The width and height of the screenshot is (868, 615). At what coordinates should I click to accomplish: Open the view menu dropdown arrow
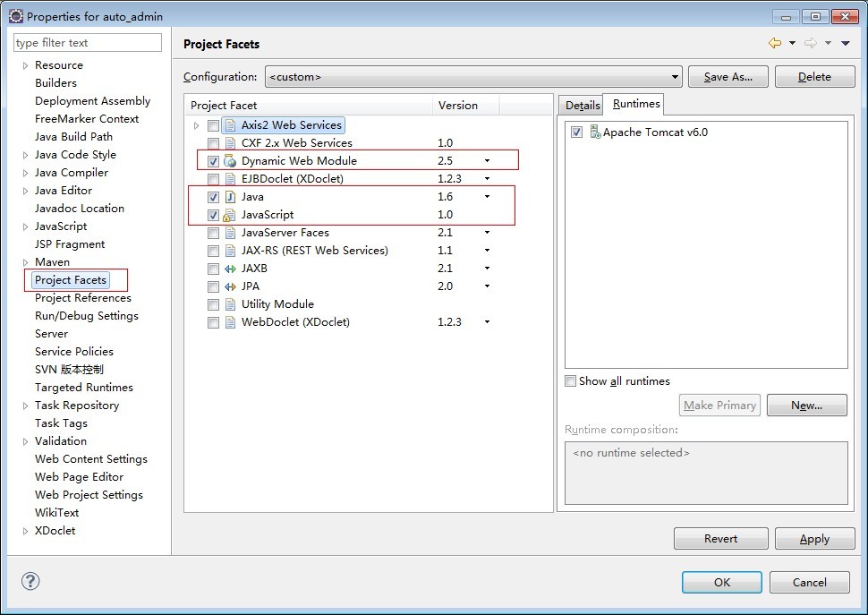pos(846,43)
